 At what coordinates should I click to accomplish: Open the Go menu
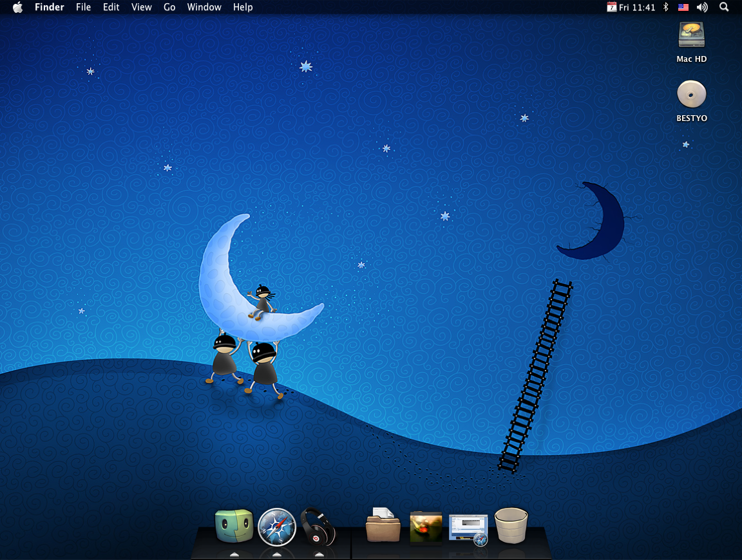pos(169,7)
